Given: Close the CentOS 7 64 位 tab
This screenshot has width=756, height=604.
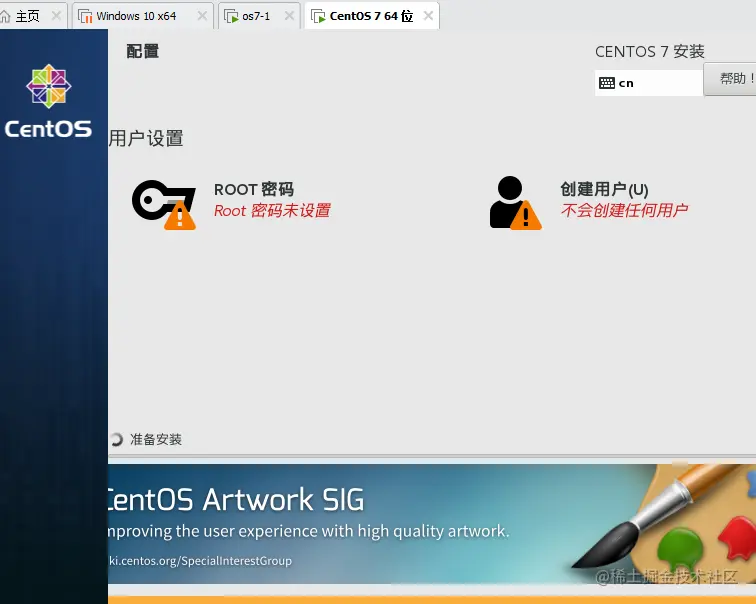Looking at the screenshot, I should point(428,16).
